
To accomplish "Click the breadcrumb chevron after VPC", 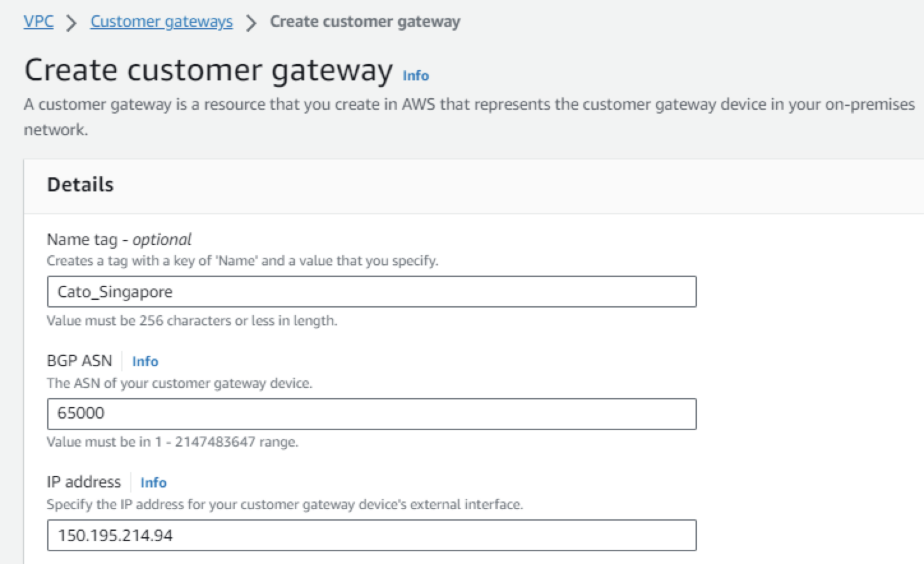I will 71,23.
